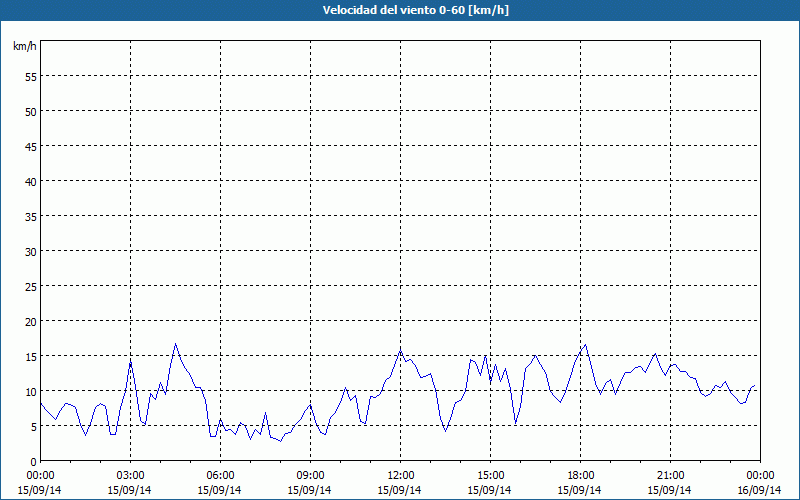Viewport: 800px width, 500px height.
Task: Select the 50 y-axis label
Action: 31,112
